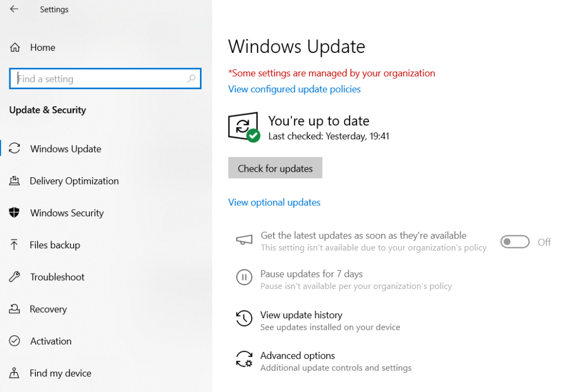564x392 pixels.
Task: Open the Recovery section
Action: click(48, 309)
